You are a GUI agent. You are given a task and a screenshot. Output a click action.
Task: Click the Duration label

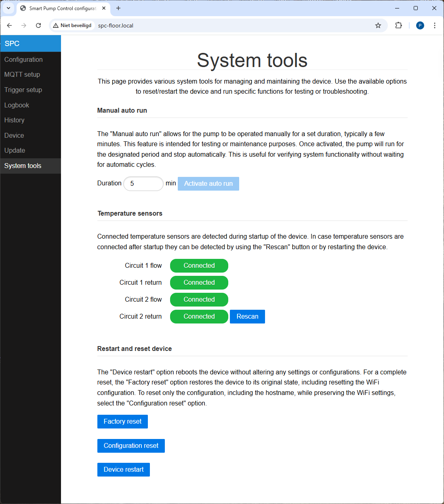[109, 183]
